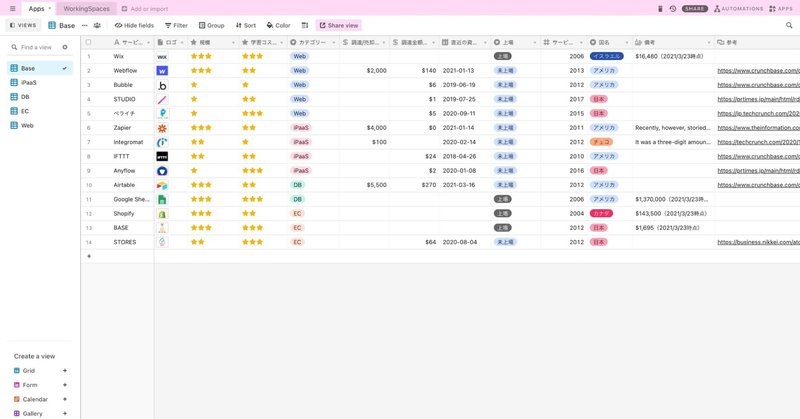Click the Zapier logo icon
Image resolution: width=800 pixels, height=419 pixels.
(x=162, y=128)
